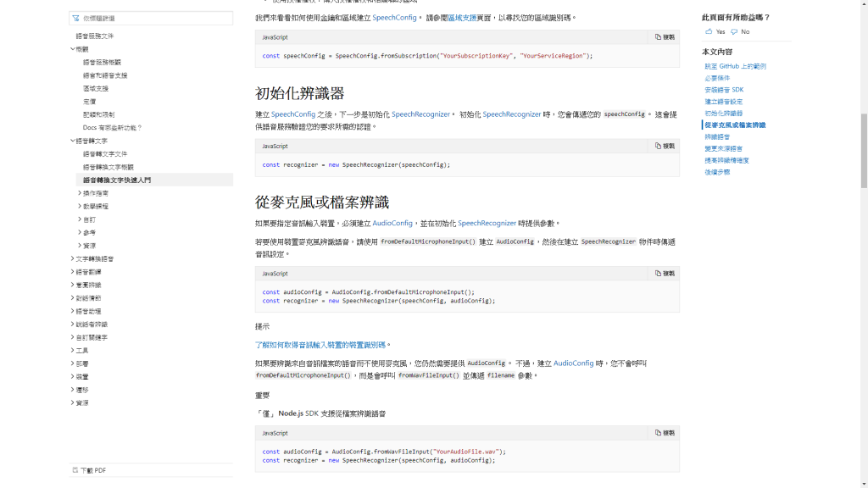Open 了解如何取得音訊輸入裝置的裝置識別碼 link
Viewport: 868px width, 488px height.
coord(320,345)
